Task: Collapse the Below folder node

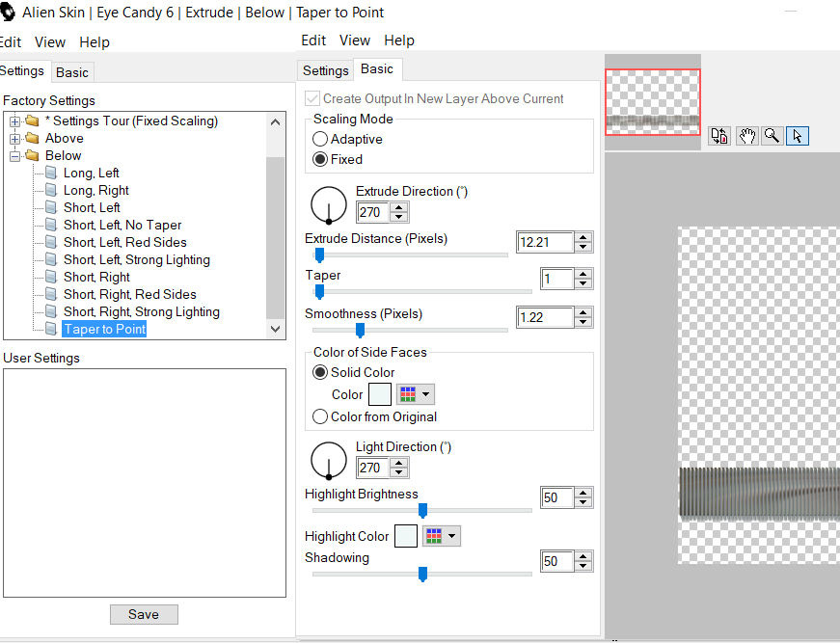Action: (15, 156)
